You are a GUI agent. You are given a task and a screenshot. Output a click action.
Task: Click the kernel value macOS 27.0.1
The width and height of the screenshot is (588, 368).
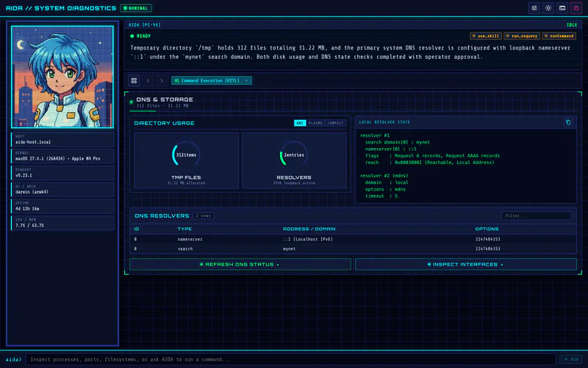click(58, 158)
